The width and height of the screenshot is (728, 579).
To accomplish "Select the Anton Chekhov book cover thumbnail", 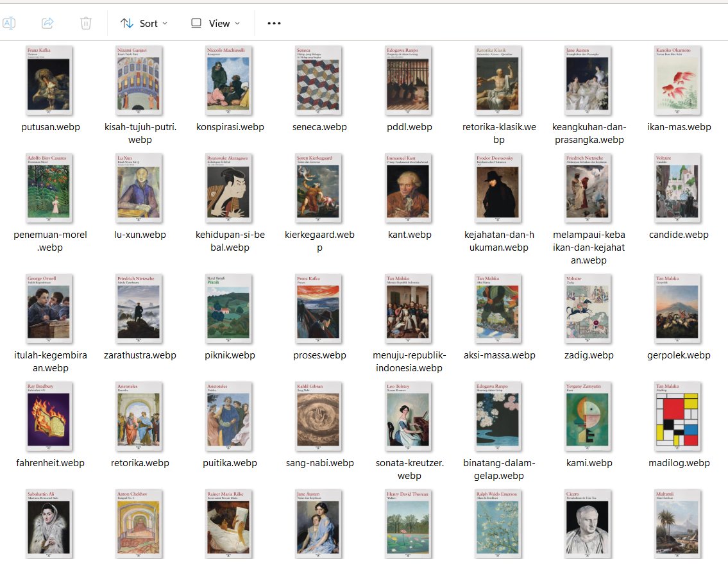I will pos(140,524).
